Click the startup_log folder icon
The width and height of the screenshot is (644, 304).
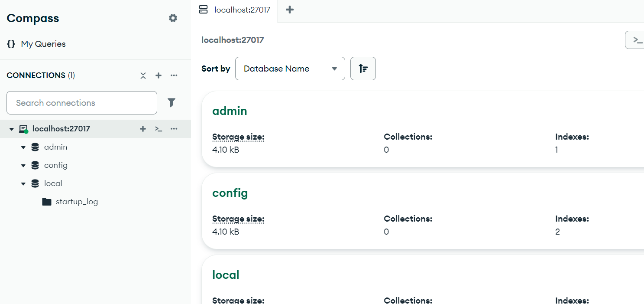[47, 202]
